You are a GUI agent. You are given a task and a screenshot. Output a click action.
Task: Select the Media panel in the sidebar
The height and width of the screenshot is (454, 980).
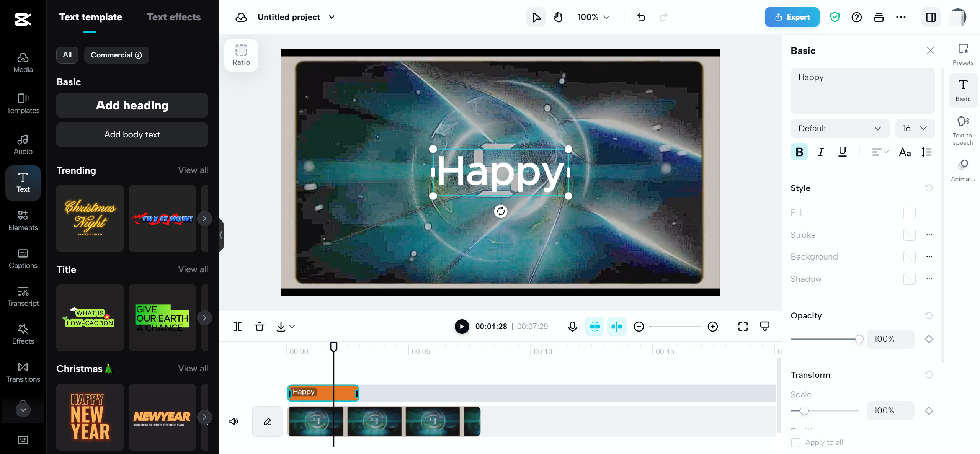click(23, 62)
